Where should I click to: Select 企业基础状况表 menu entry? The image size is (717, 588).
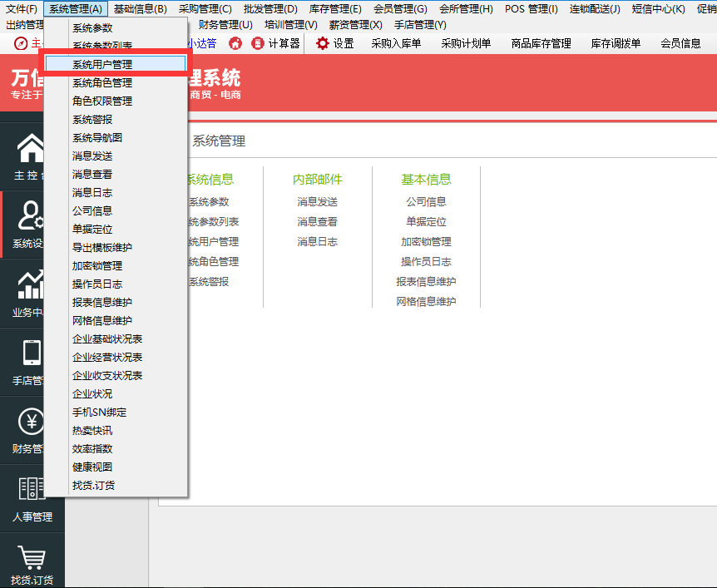point(107,338)
